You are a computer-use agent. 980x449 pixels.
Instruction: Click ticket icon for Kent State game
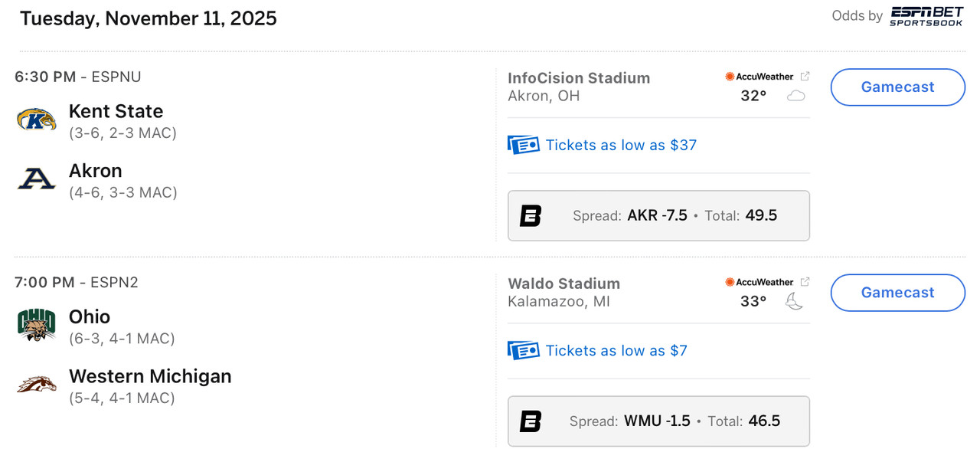(524, 145)
